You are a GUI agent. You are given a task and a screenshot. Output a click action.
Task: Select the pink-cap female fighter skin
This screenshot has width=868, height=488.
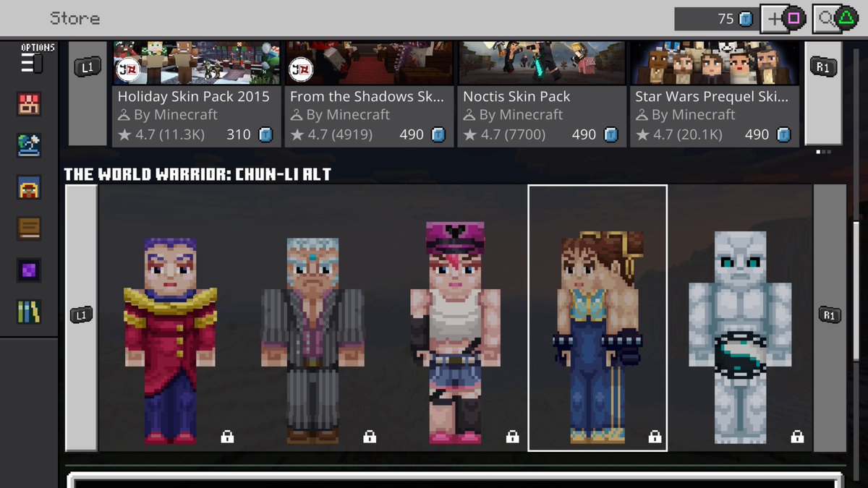455,333
